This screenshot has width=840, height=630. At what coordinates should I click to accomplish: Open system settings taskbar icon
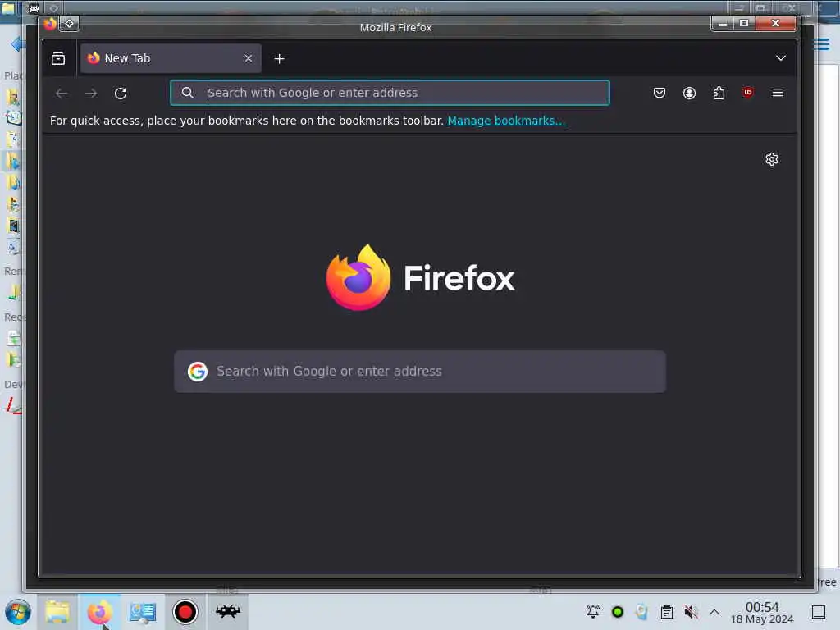click(x=143, y=612)
